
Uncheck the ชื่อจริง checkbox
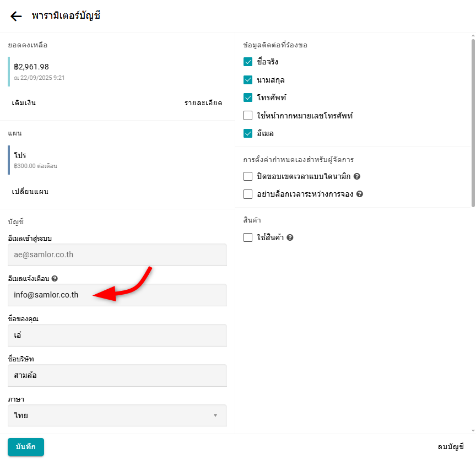[248, 62]
